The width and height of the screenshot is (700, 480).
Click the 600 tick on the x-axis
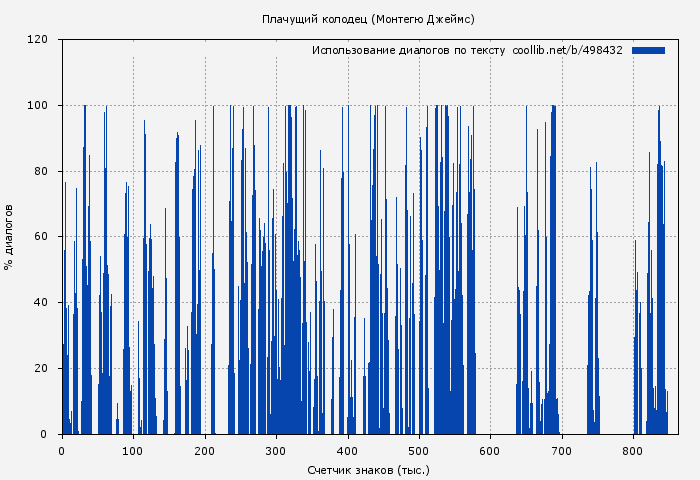(490, 451)
